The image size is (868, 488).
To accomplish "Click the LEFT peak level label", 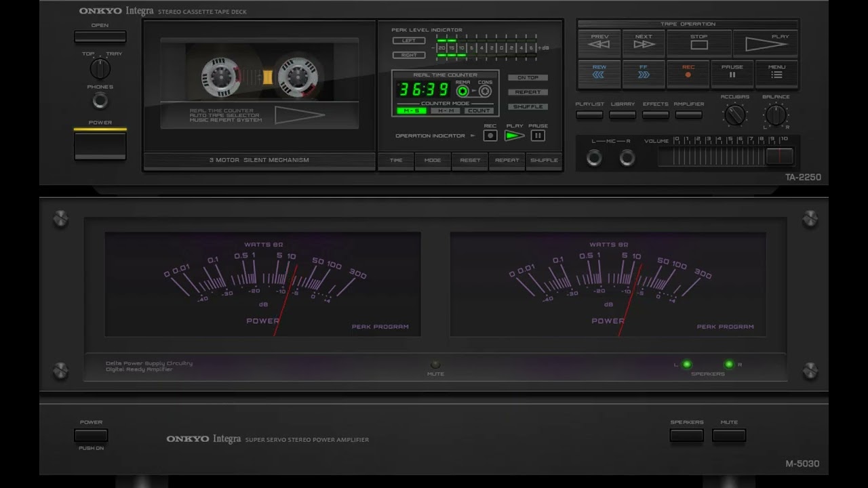I will point(409,41).
